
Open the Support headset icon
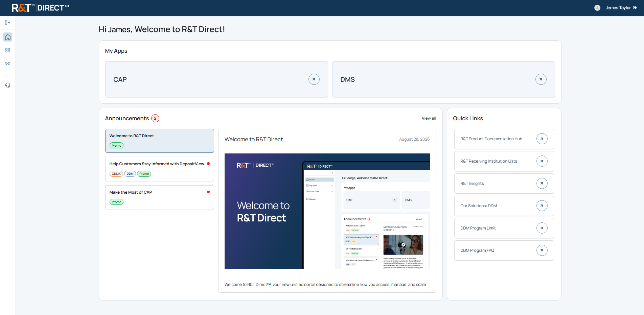(x=8, y=85)
